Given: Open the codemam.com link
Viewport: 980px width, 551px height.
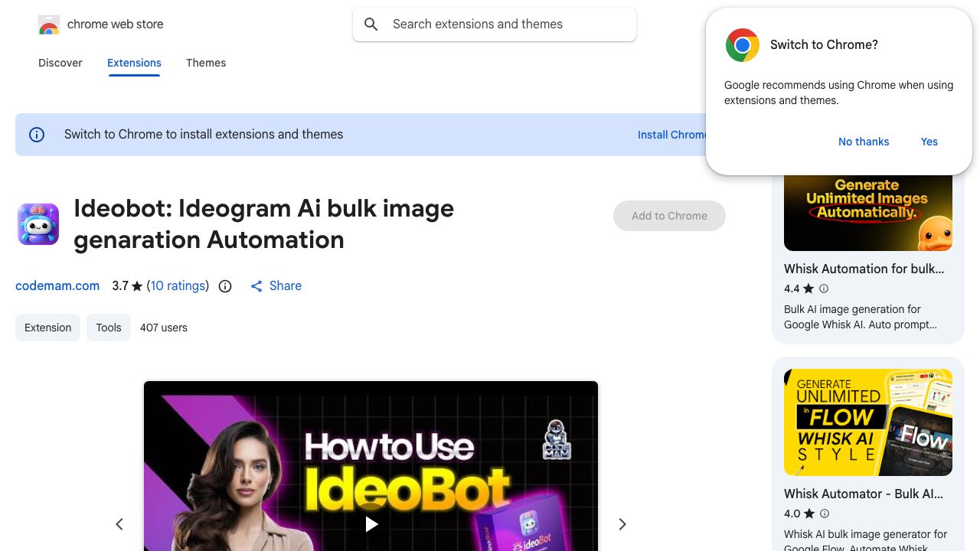Looking at the screenshot, I should (x=57, y=286).
